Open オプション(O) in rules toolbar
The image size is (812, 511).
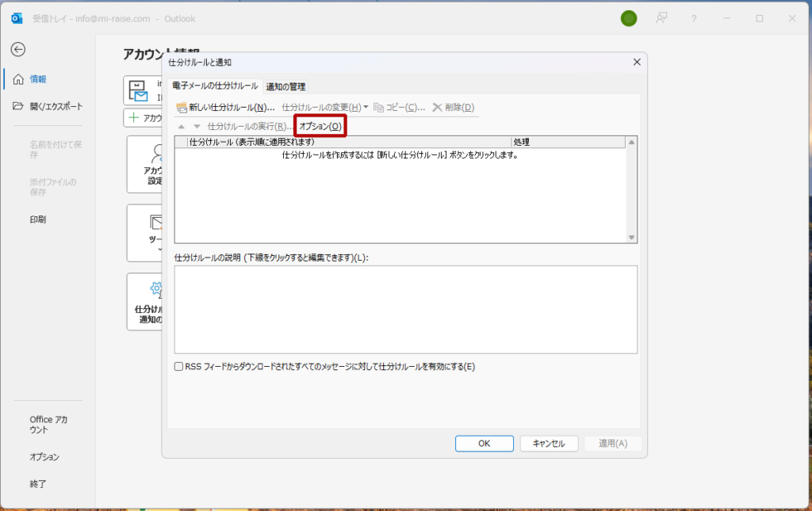(x=320, y=127)
